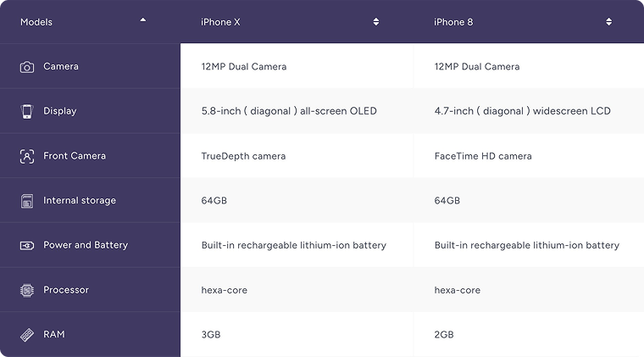Click the battery icon
This screenshot has height=357, width=644.
[x=27, y=245]
